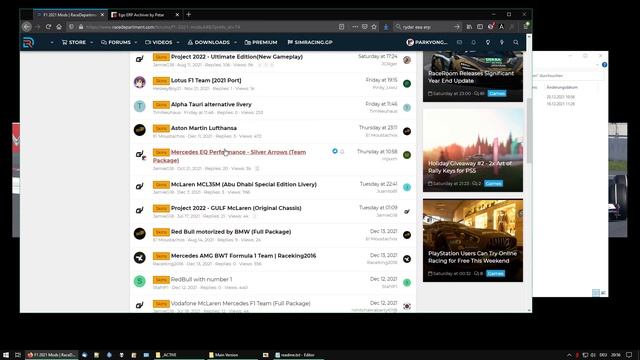Click the search go arrow icon
Viewport: 640px width, 360px height.
tap(457, 27)
